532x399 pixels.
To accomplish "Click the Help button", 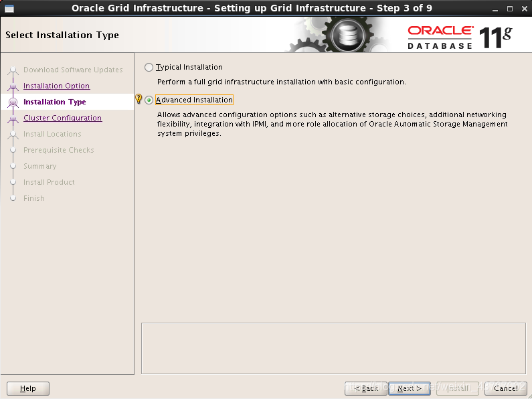I will click(28, 388).
